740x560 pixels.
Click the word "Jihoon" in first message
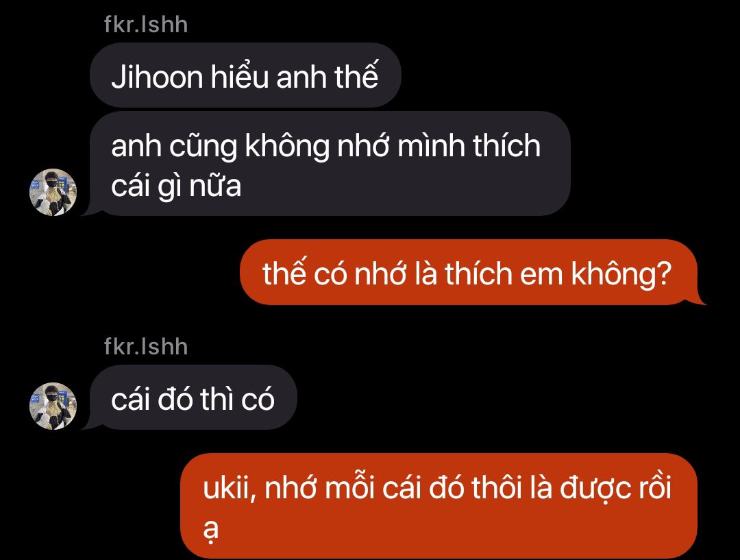coord(157,77)
